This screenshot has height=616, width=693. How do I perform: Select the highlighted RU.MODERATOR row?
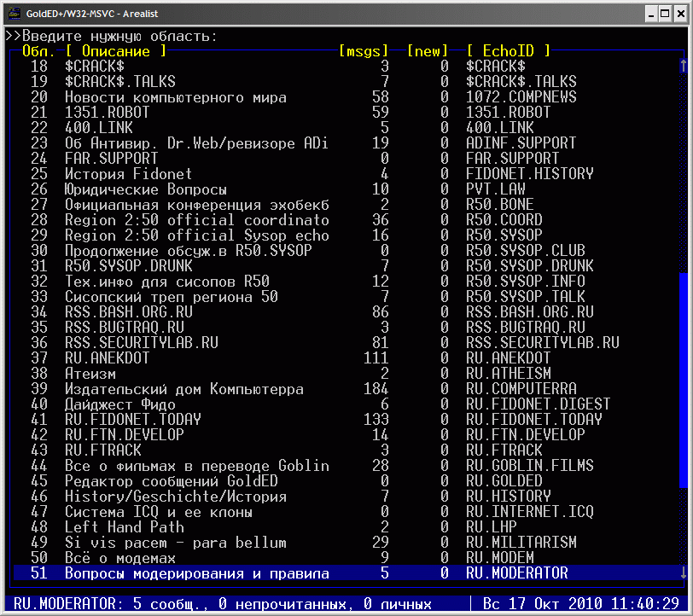347,573
